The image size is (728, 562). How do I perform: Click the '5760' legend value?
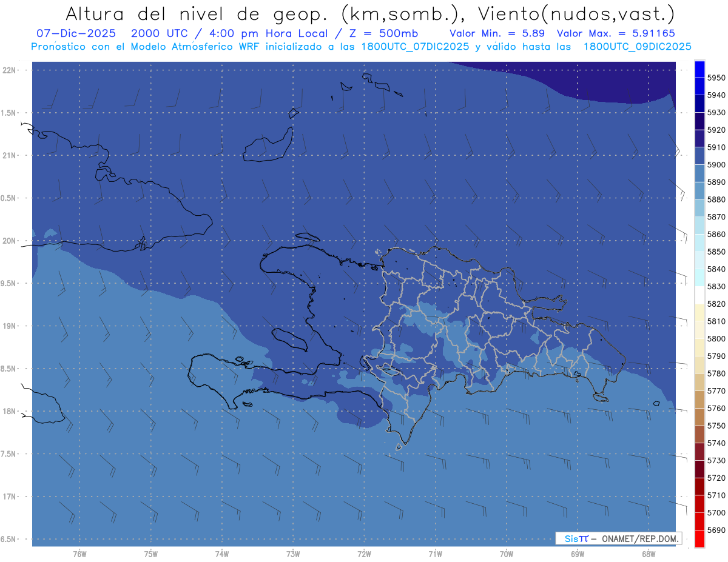click(x=716, y=408)
